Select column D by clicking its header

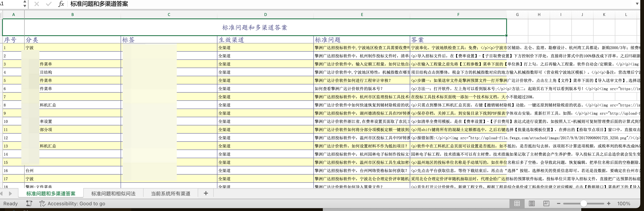[266, 15]
